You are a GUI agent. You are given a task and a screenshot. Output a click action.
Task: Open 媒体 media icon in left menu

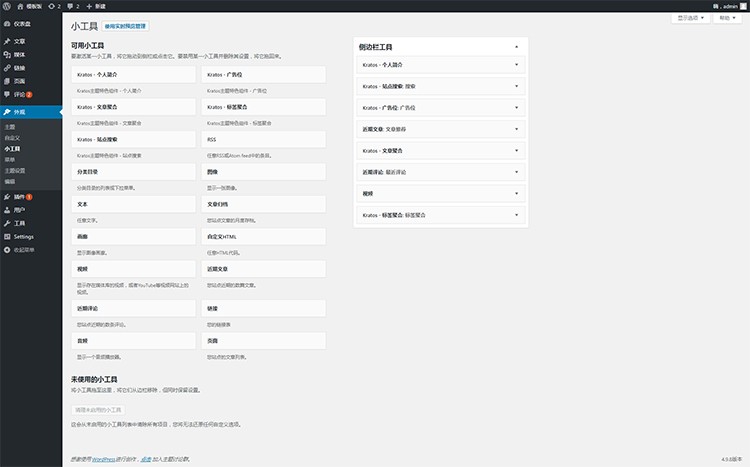click(x=7, y=55)
